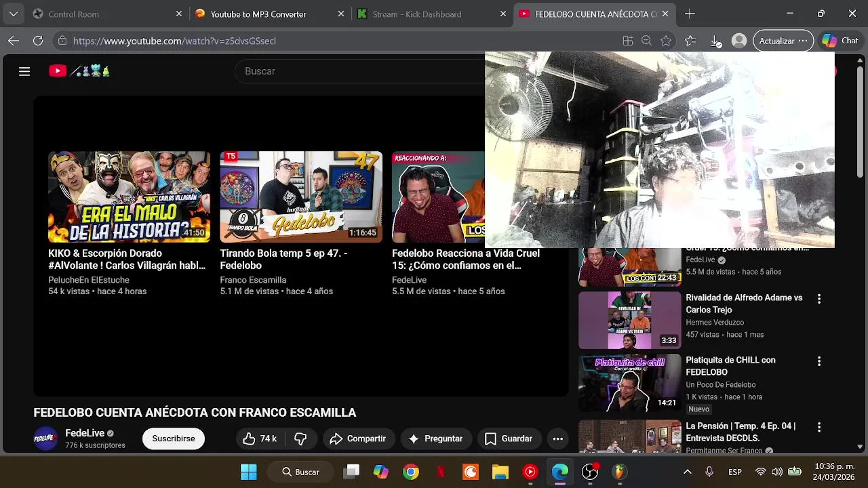Open Copilot Chat in the Edge toolbar
The image size is (868, 488).
click(840, 41)
